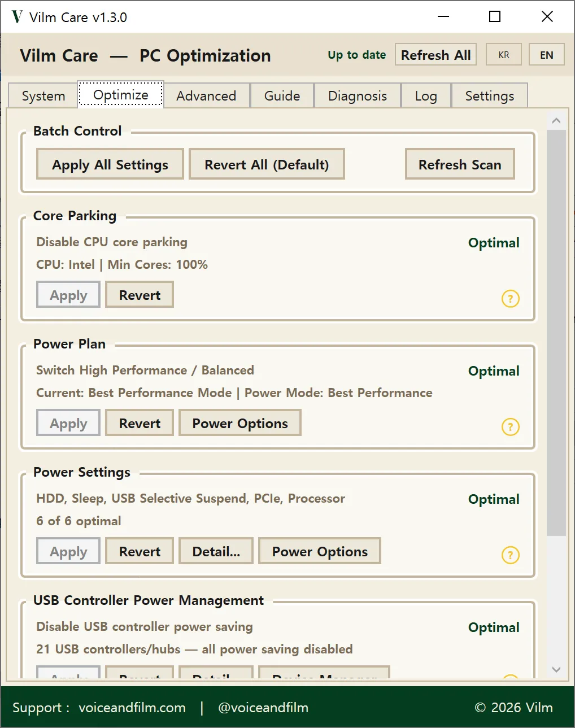Open the Guide tab
This screenshot has width=575, height=728.
click(x=282, y=96)
